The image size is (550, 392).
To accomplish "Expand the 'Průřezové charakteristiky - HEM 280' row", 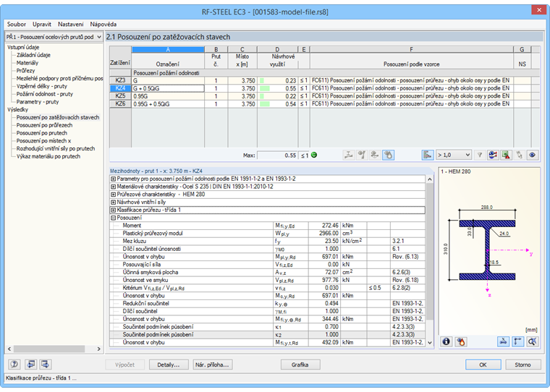I will [114, 195].
